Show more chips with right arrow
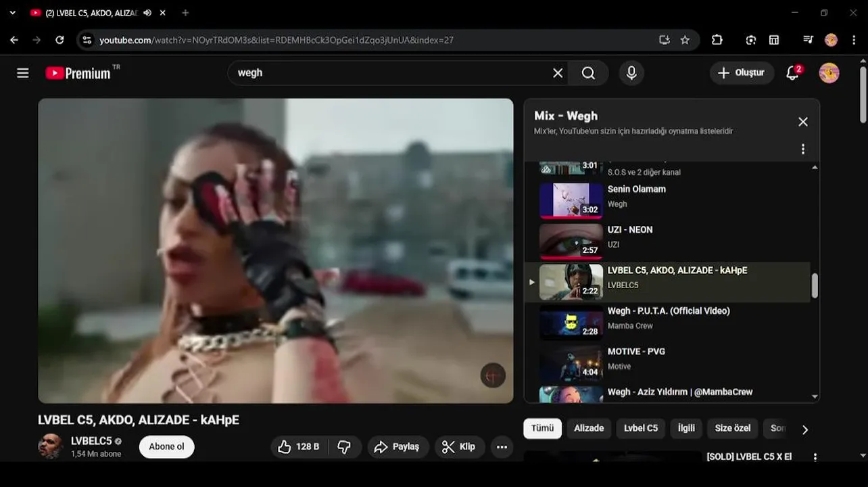 pyautogui.click(x=804, y=430)
